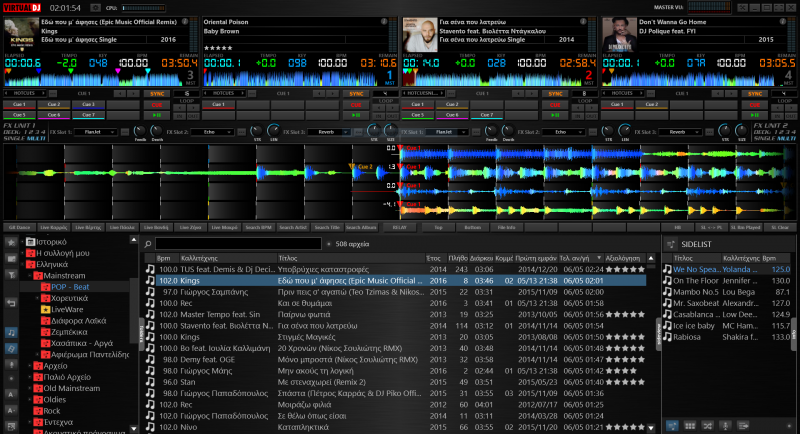Trigger Cue 2 hotcue pad on deck 3
This screenshot has width=800, height=434.
53,104
